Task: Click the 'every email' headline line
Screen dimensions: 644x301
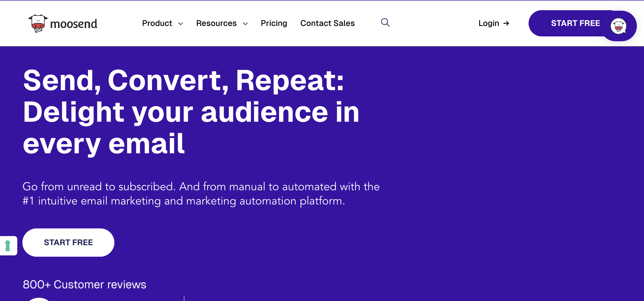Action: [104, 144]
